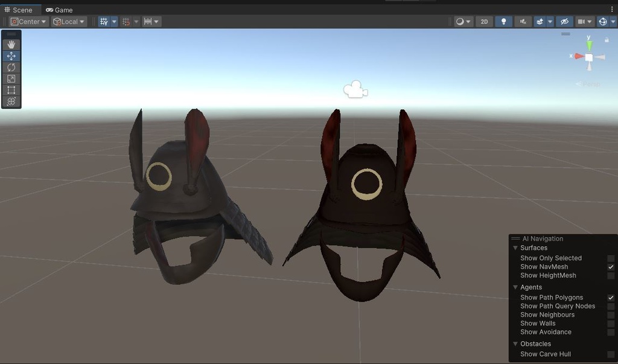The image size is (618, 364).
Task: Open the grid visibility options arrow
Action: tap(114, 22)
